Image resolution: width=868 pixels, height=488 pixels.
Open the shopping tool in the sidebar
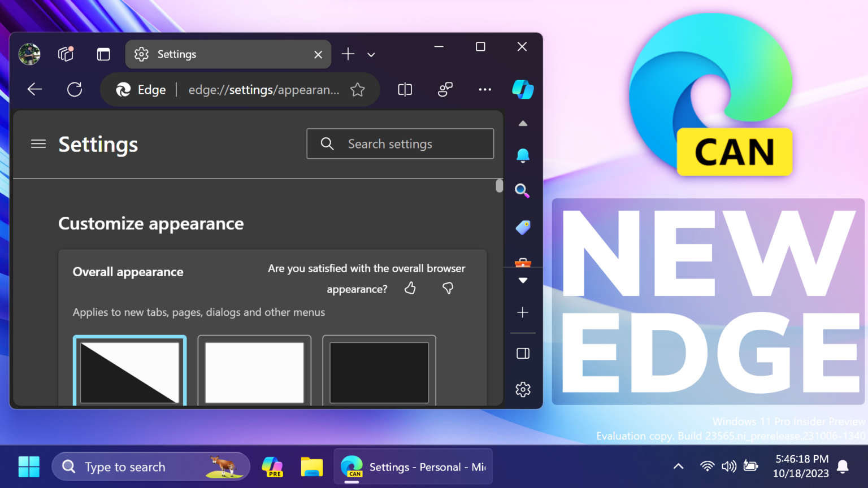pos(523,228)
